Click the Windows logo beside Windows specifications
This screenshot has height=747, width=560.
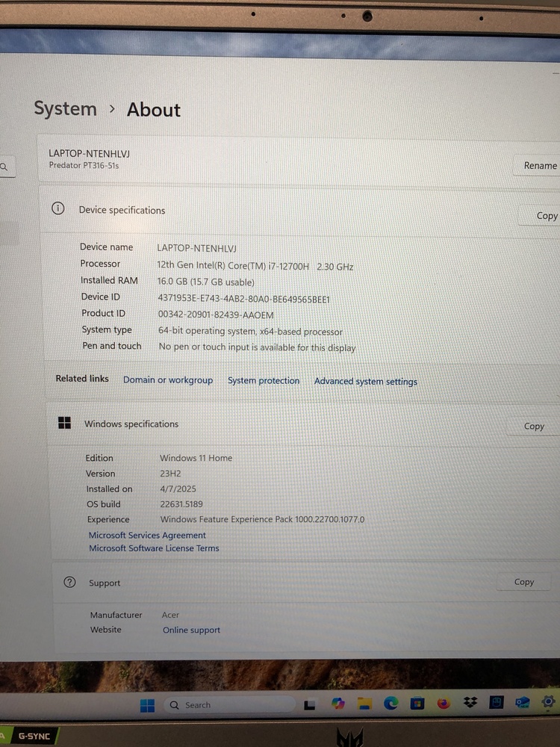pyautogui.click(x=64, y=423)
